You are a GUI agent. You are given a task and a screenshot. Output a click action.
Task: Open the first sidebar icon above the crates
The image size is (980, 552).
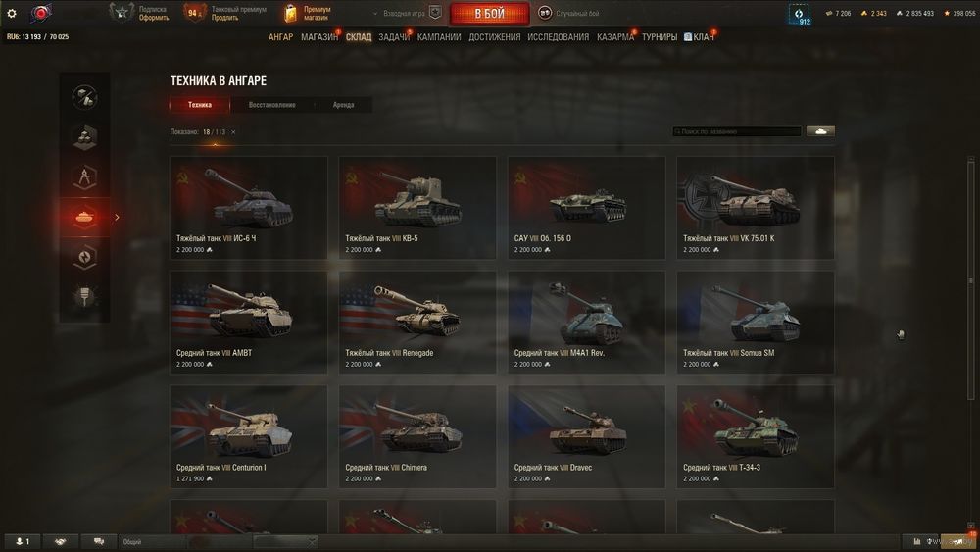coord(84,97)
